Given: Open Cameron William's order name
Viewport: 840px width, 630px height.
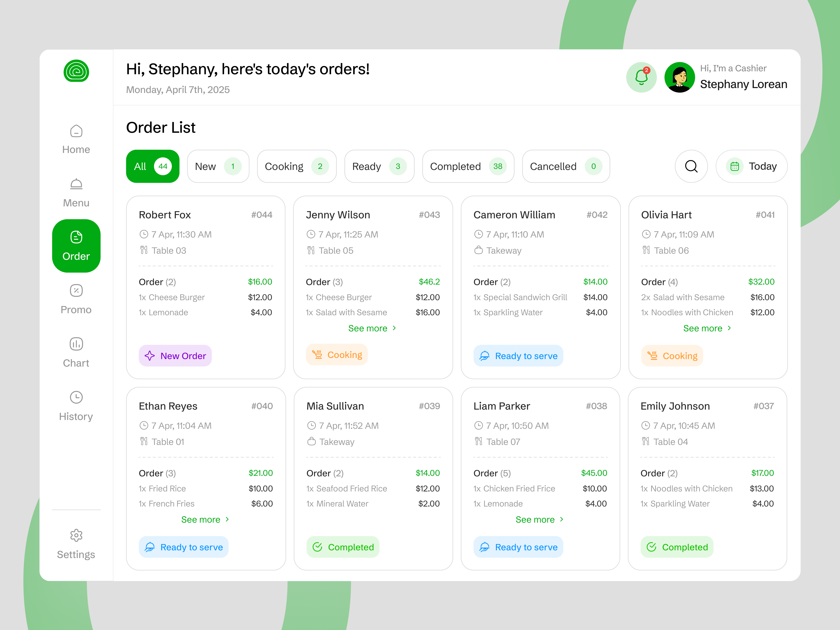Looking at the screenshot, I should tap(514, 215).
